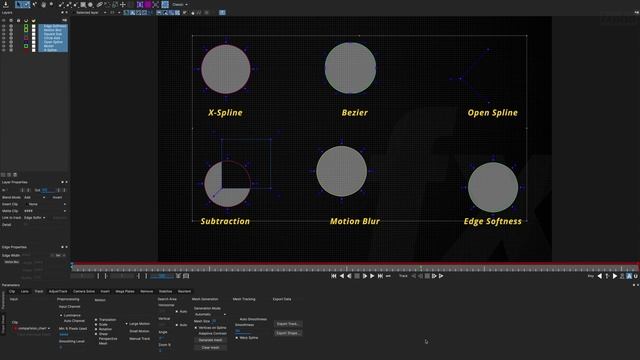This screenshot has width=640, height=360.
Task: Open the Mega Plates tab
Action: click(125, 291)
